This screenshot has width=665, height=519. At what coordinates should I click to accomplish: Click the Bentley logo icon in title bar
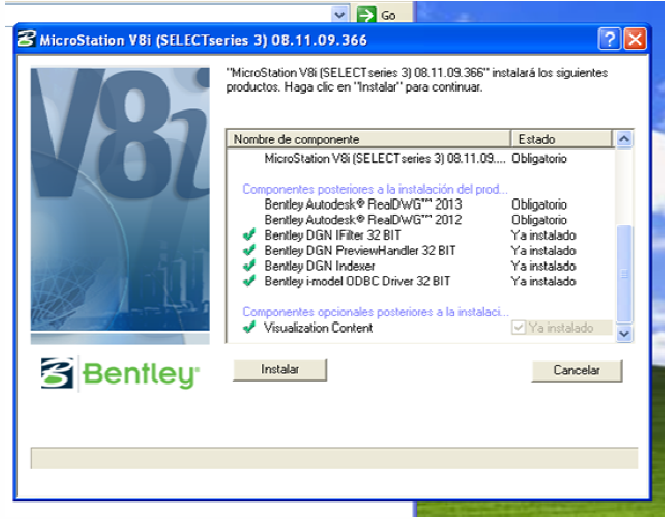coord(26,39)
